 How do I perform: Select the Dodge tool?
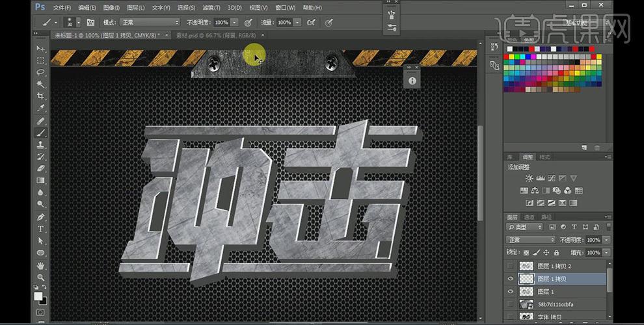tap(41, 204)
